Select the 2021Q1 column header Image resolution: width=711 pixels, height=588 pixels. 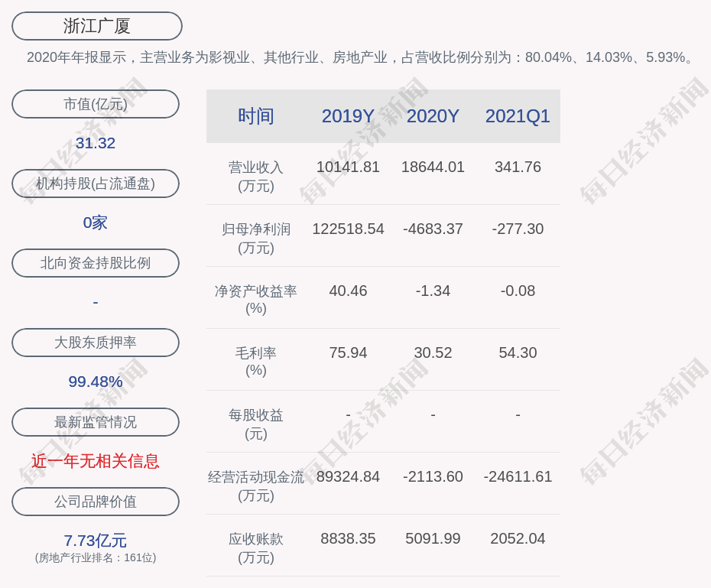pyautogui.click(x=518, y=116)
